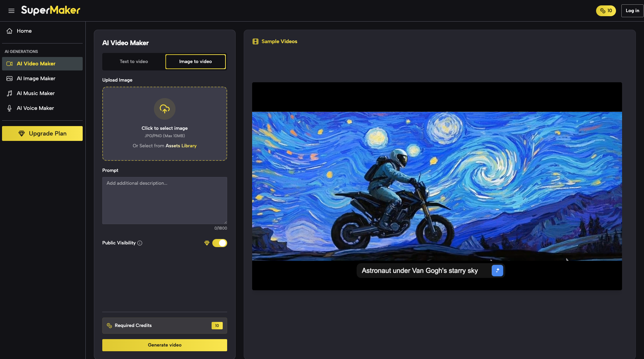Click the Home house icon
Screen dimensions: 644x359
click(9, 31)
